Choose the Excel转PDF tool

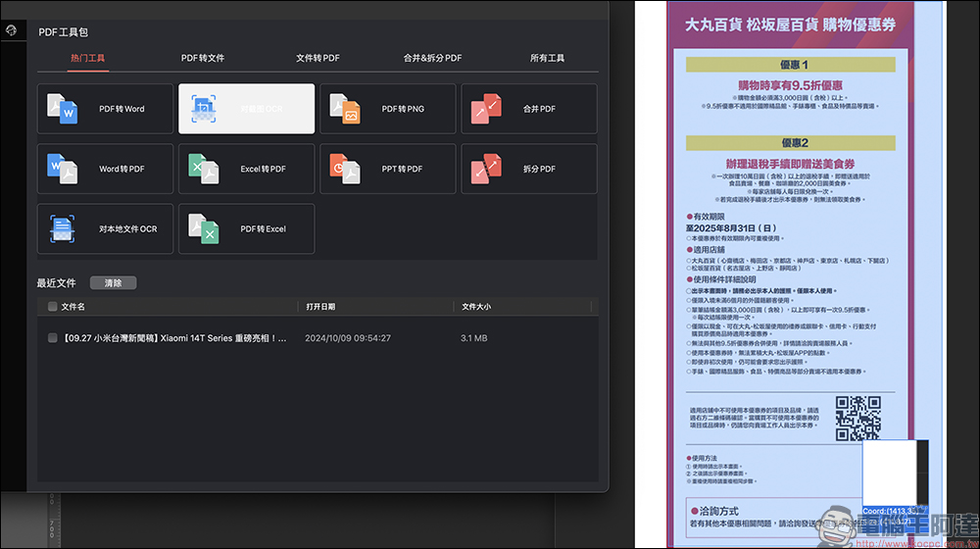246,169
